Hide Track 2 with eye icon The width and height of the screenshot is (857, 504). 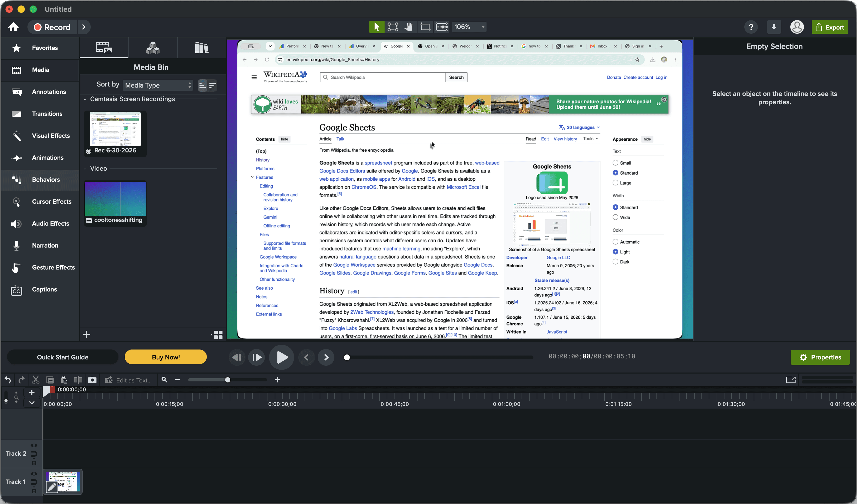pos(34,445)
